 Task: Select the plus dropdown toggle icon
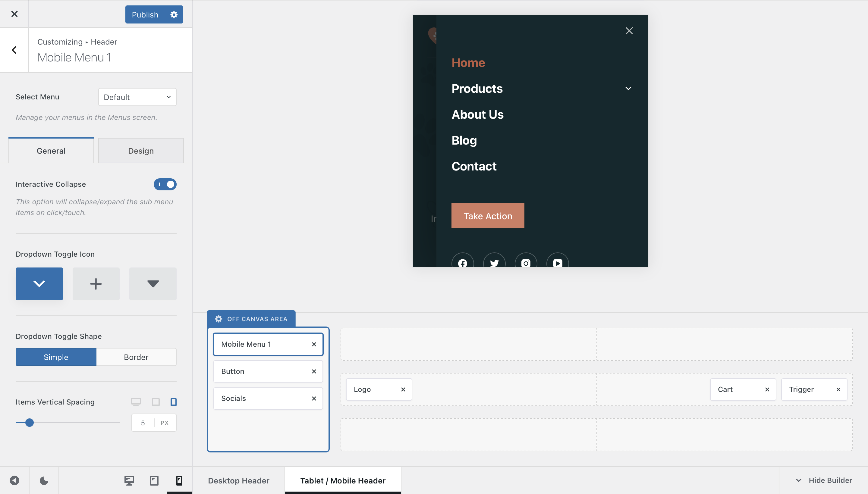[96, 284]
